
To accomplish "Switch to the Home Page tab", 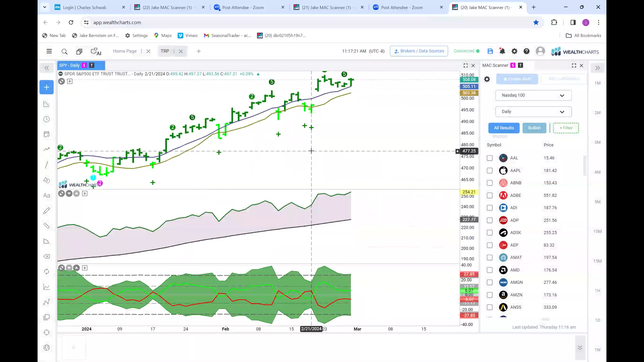I will click(x=125, y=51).
